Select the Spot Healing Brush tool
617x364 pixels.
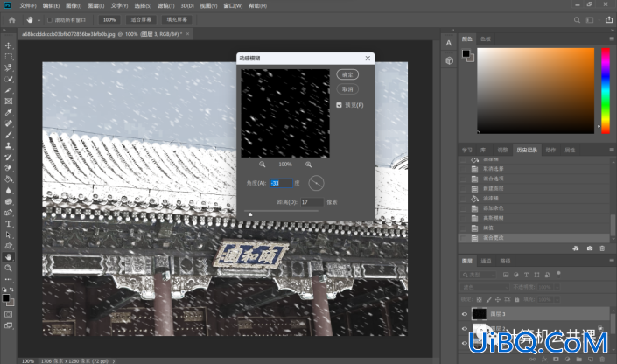(8, 123)
